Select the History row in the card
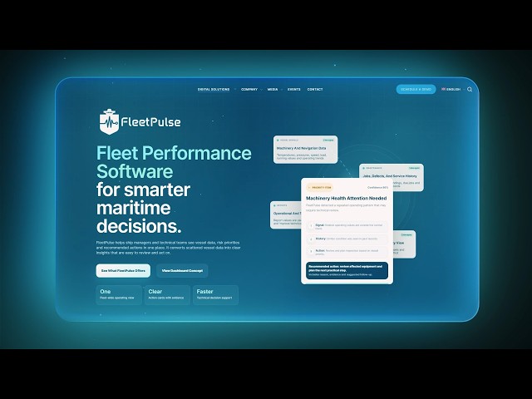 pos(347,239)
